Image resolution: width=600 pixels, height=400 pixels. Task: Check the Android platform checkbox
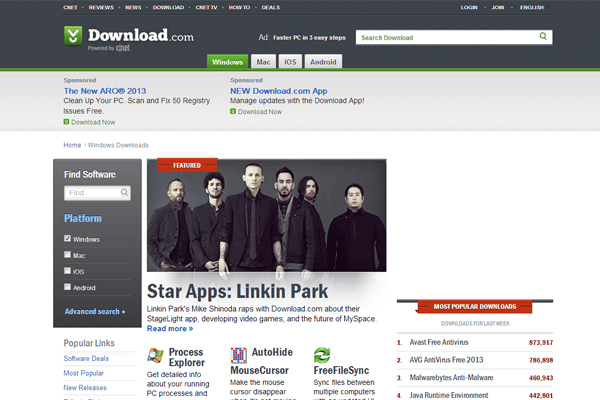click(x=67, y=287)
